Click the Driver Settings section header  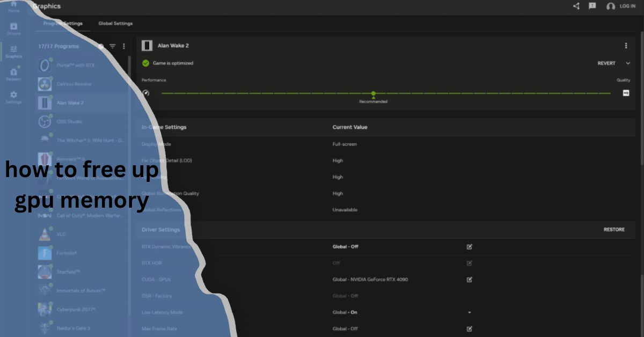click(x=160, y=230)
